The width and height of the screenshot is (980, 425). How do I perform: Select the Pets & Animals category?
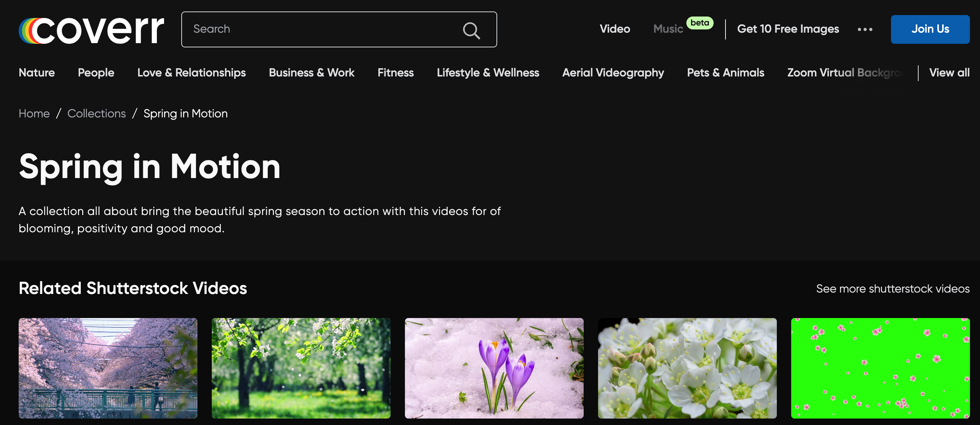(725, 73)
